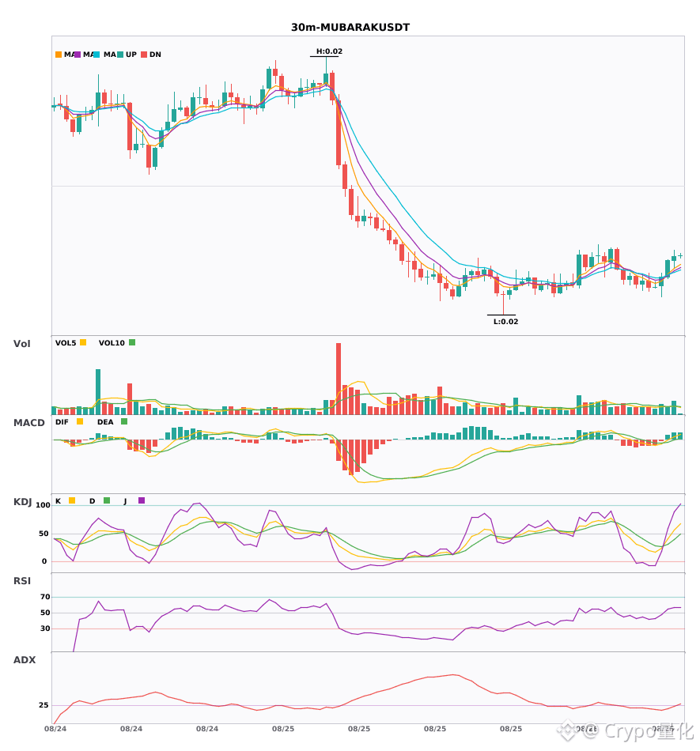Image resolution: width=700 pixels, height=751 pixels.
Task: Click the DN legend label
Action: [x=155, y=55]
